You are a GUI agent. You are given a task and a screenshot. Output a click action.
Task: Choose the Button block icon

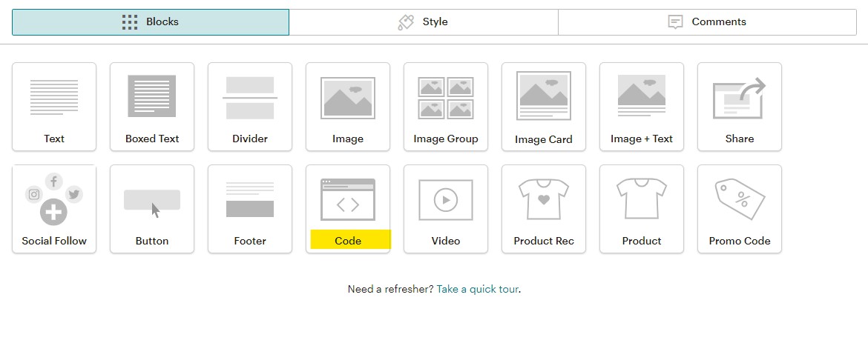coord(151,203)
